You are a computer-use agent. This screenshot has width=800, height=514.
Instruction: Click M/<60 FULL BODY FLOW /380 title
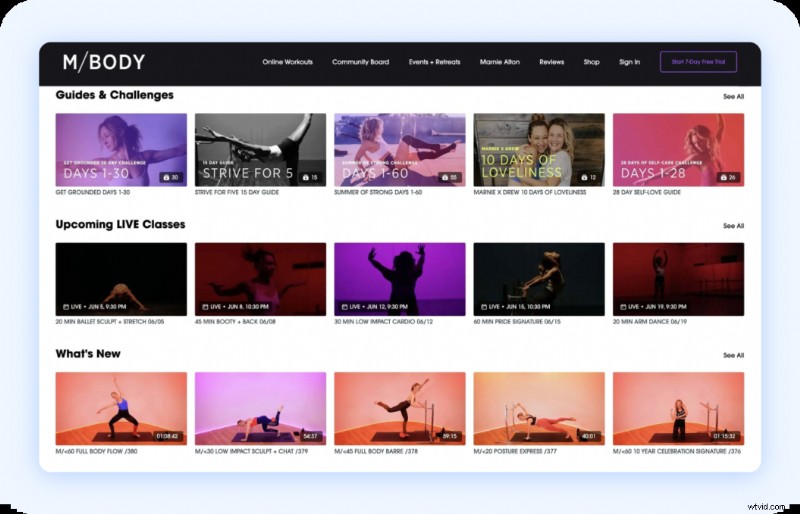click(96, 451)
